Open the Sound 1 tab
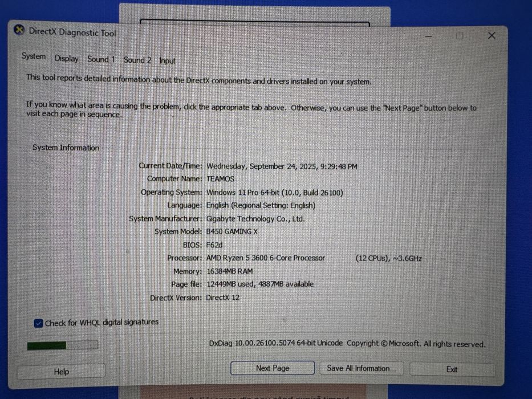Screen dimensions: 532x399 pyautogui.click(x=101, y=59)
